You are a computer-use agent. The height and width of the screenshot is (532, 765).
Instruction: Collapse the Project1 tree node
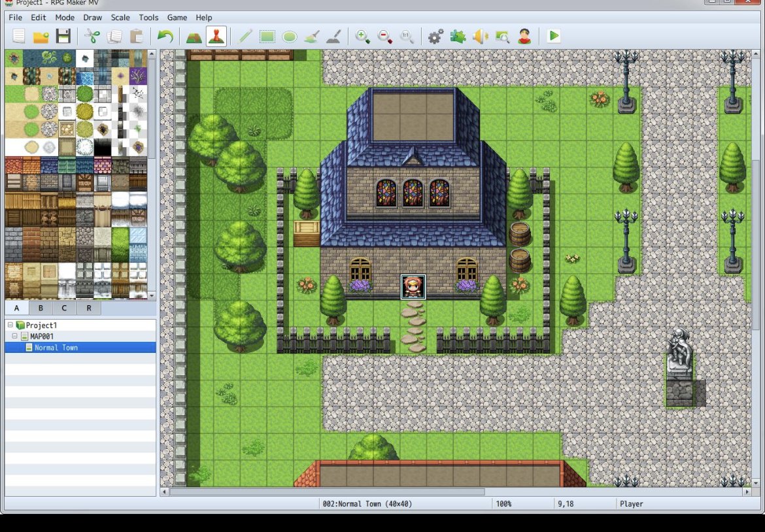click(x=10, y=325)
